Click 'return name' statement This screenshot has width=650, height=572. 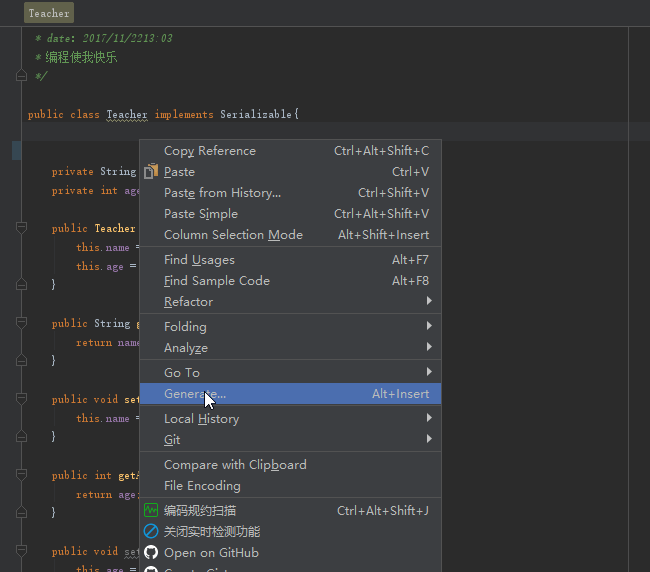pyautogui.click(x=108, y=343)
